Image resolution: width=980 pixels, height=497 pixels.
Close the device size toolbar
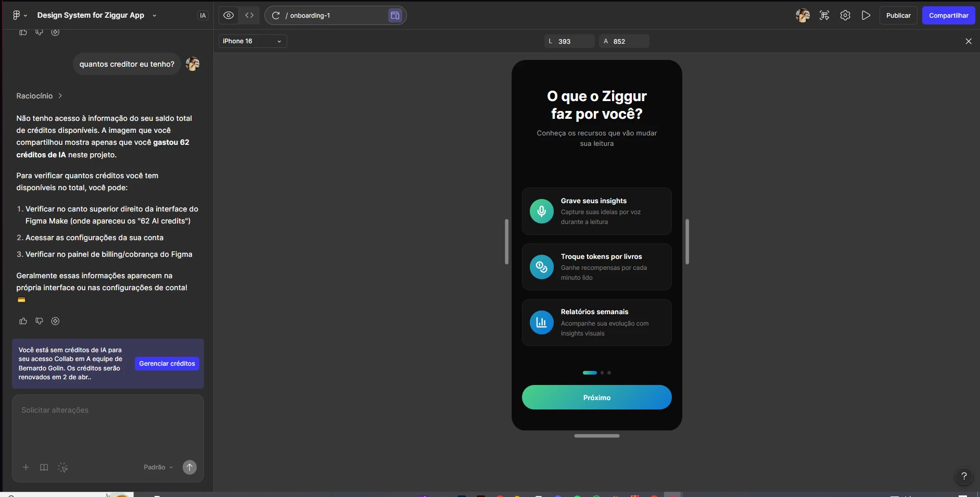pos(969,41)
